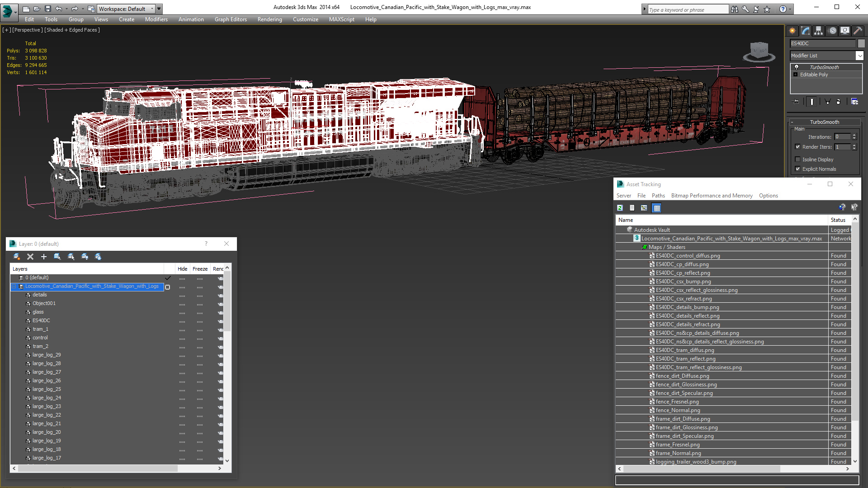This screenshot has width=868, height=488.
Task: Open quick access toolbar customize dropdown
Action: pyautogui.click(x=159, y=9)
